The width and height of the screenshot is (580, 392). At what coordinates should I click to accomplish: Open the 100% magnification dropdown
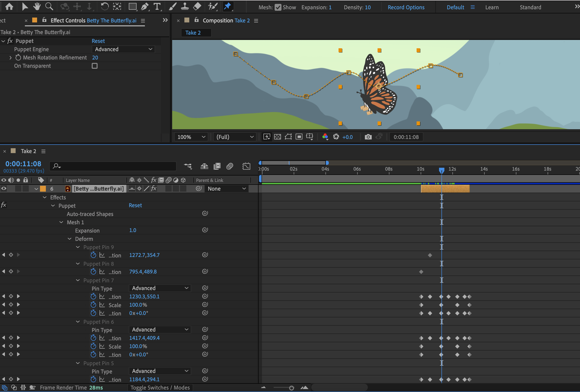191,137
